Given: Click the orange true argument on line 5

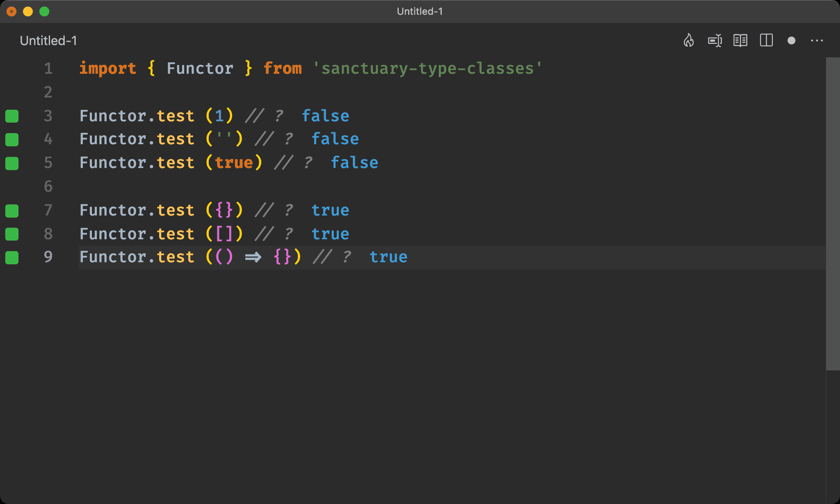Looking at the screenshot, I should pyautogui.click(x=234, y=163).
